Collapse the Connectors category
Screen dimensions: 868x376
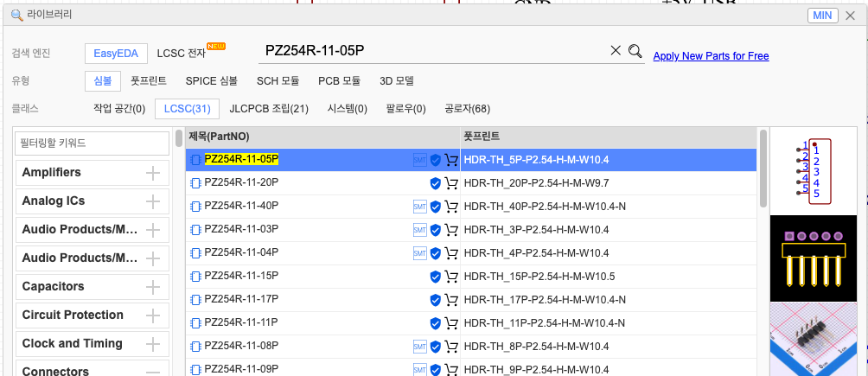pos(153,372)
